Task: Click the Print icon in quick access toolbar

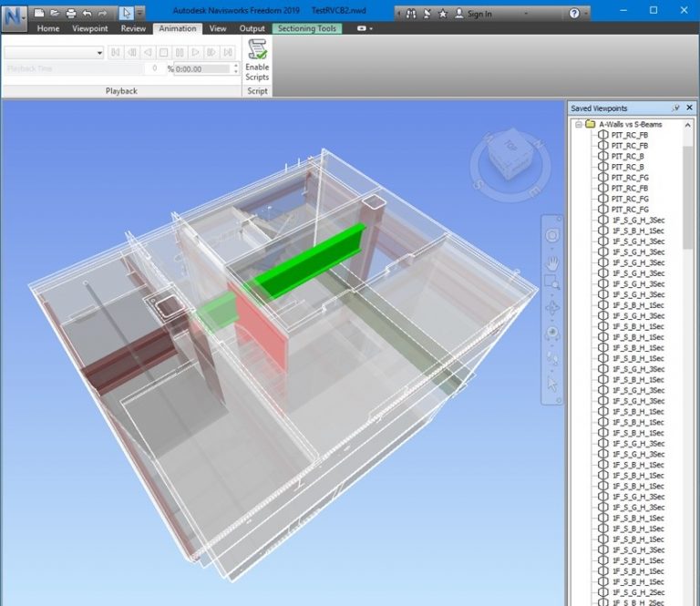Action: point(69,14)
